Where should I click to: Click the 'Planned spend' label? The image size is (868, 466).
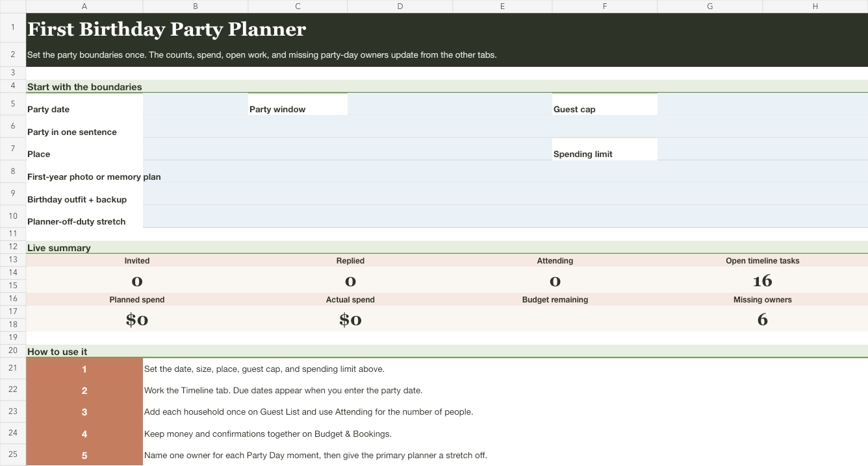[137, 300]
